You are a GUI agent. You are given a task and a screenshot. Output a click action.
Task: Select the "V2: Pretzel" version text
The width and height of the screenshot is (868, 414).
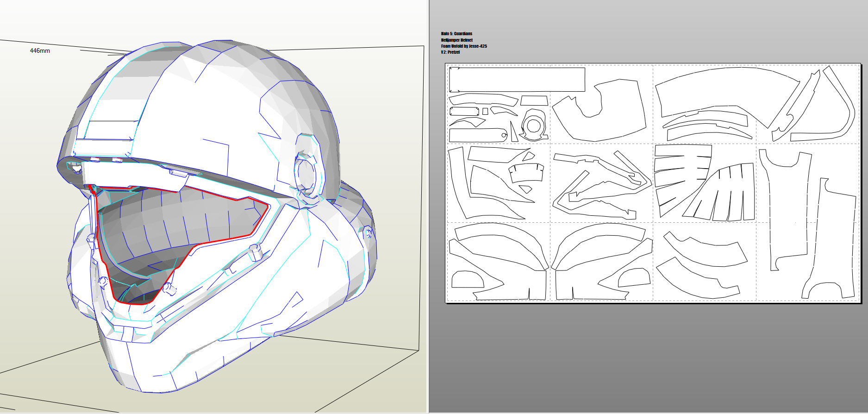[x=450, y=52]
